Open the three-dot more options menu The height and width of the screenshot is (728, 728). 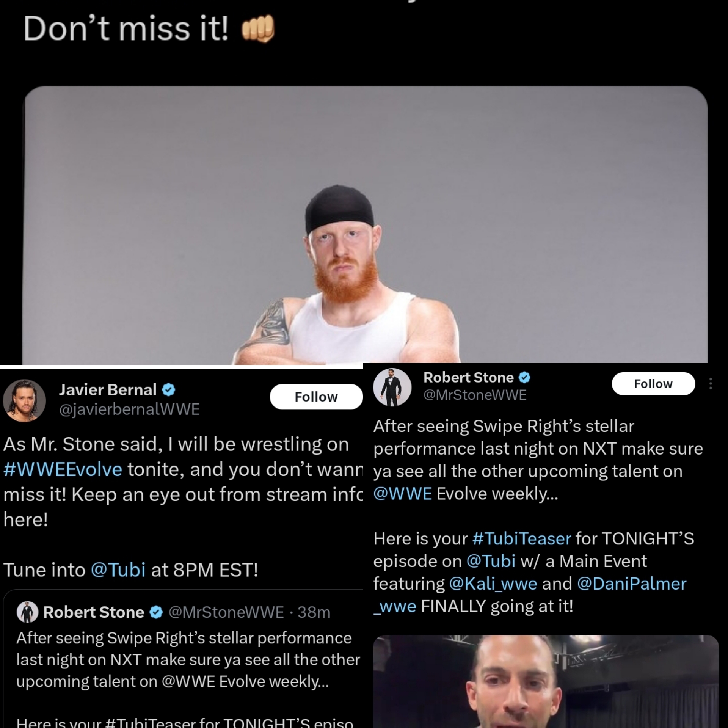tap(711, 384)
